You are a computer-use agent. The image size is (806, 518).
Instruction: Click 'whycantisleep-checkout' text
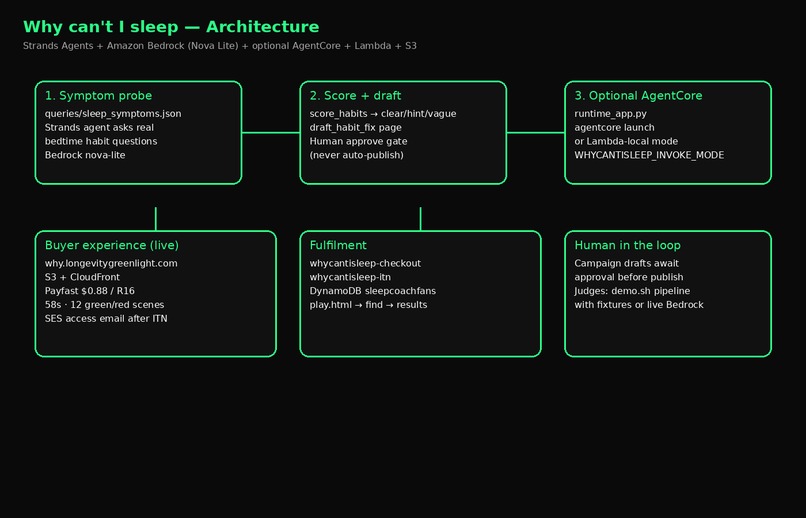click(365, 264)
